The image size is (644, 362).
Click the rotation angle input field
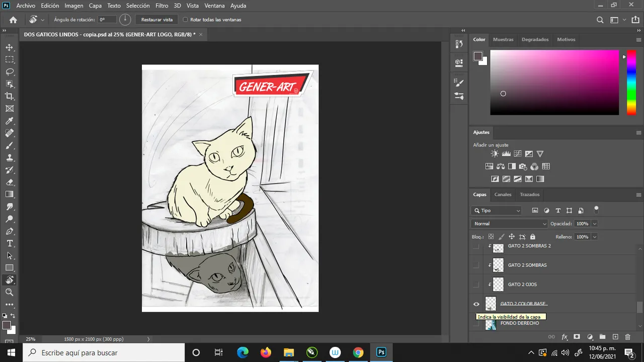click(107, 20)
